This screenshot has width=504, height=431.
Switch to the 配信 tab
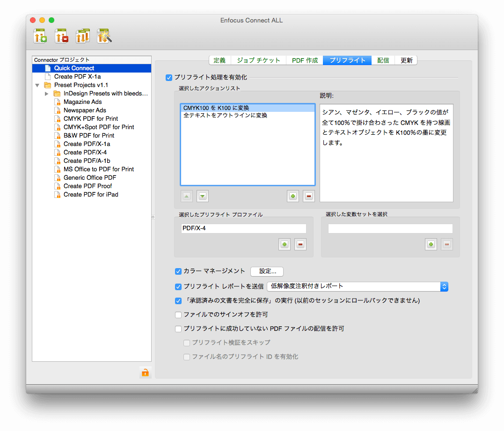pyautogui.click(x=383, y=60)
